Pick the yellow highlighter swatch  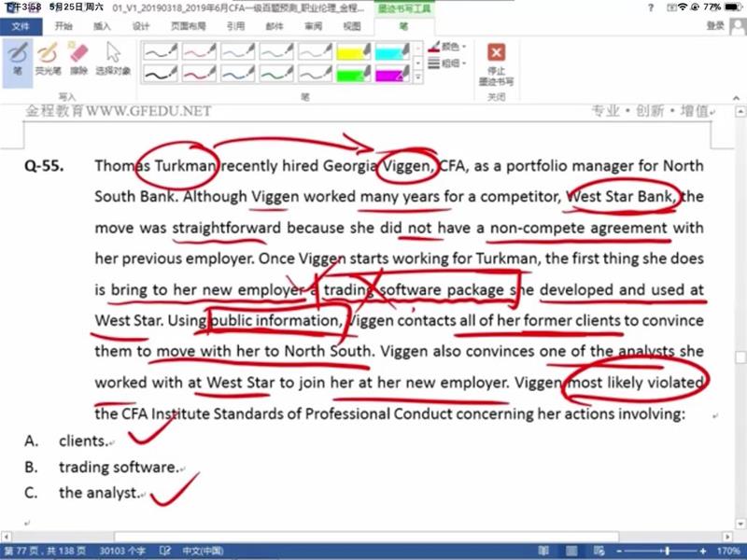pyautogui.click(x=354, y=51)
